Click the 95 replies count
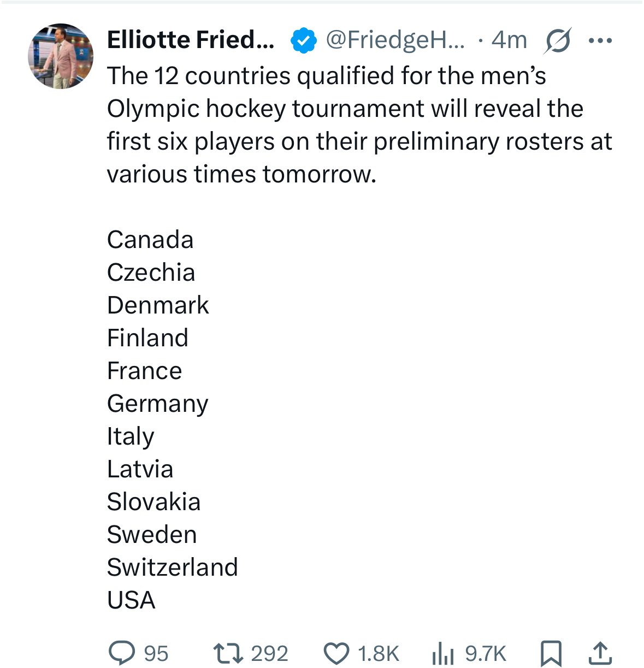This screenshot has width=644, height=668. (x=156, y=653)
